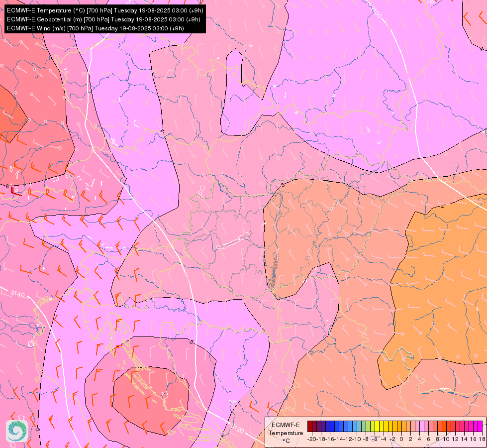Viewport: 487px width, 448px height.
Task: Click the '6' isotherm label at left edge
Action: point(7,186)
